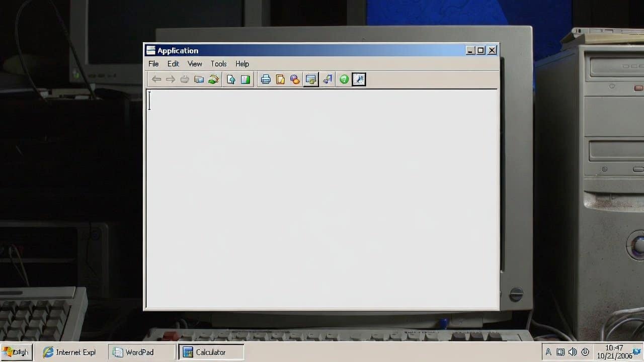
Task: Open the Help question mark icon
Action: coord(344,79)
